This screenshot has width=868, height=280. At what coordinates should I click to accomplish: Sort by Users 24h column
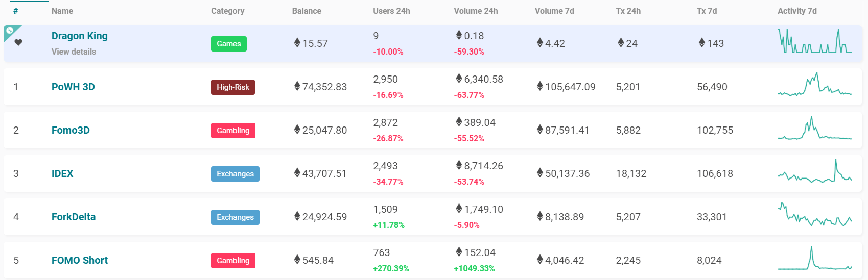pos(391,11)
